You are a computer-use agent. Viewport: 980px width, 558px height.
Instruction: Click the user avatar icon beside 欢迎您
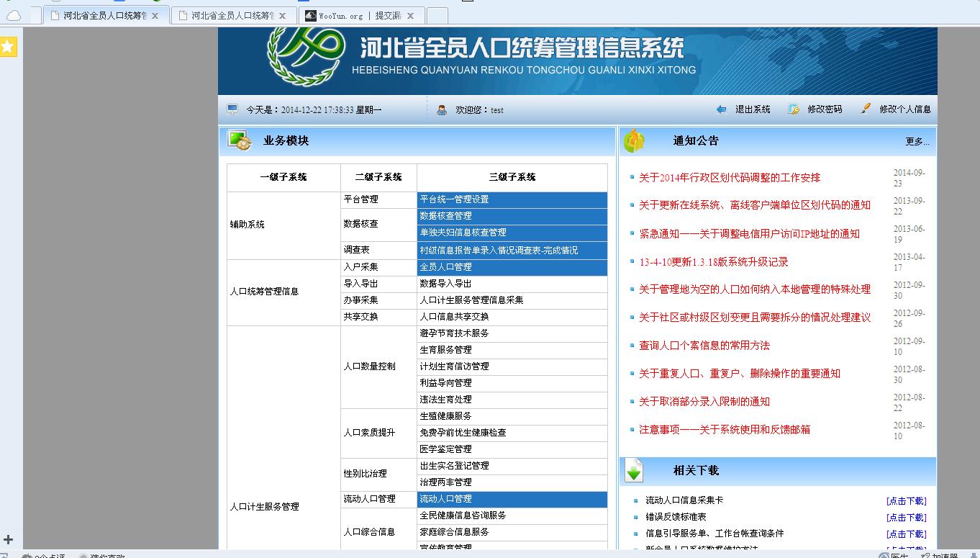click(442, 109)
